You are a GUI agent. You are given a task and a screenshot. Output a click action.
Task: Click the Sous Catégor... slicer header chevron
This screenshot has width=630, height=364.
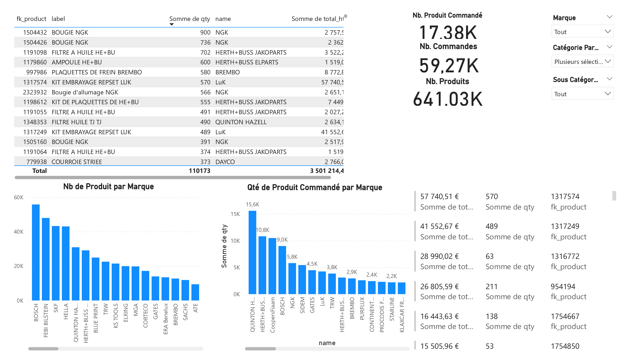(x=609, y=79)
